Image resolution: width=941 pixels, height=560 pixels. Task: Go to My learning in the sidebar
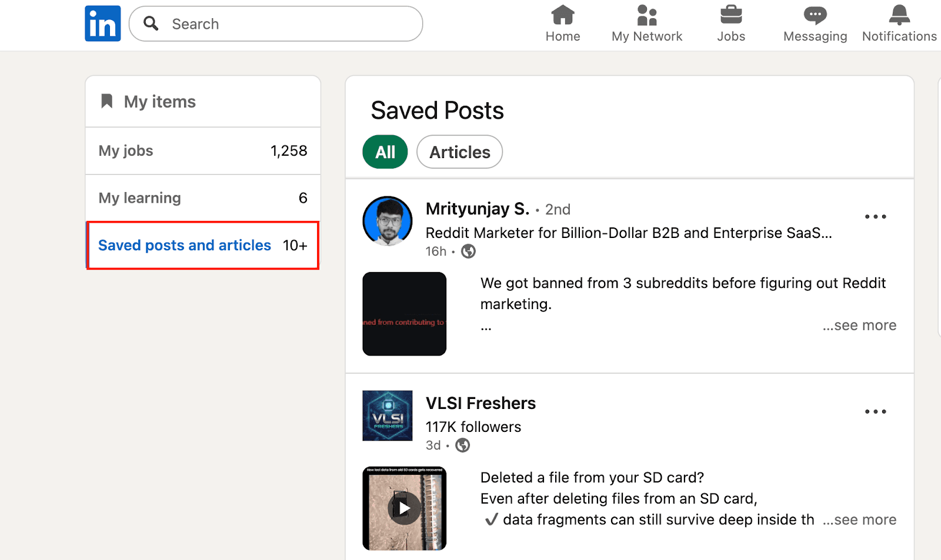pyautogui.click(x=140, y=197)
